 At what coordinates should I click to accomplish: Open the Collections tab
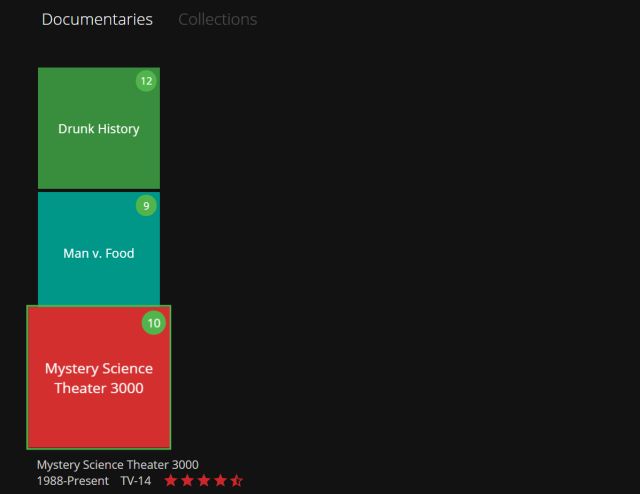(x=218, y=20)
